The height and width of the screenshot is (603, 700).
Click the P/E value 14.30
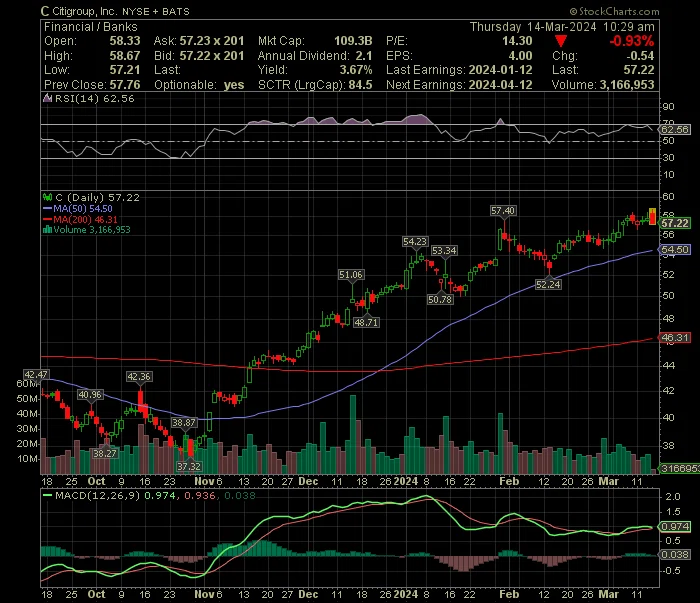(x=517, y=41)
